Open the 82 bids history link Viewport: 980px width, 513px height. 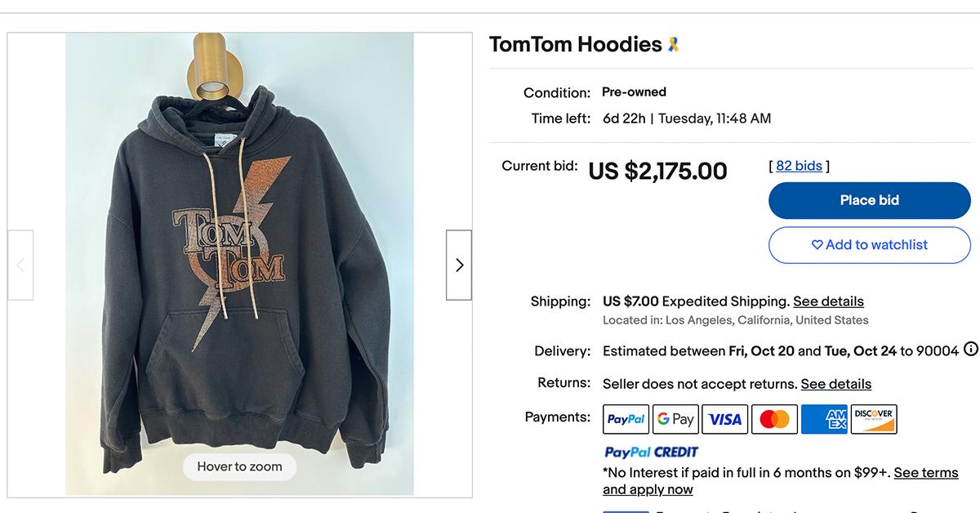pyautogui.click(x=798, y=165)
